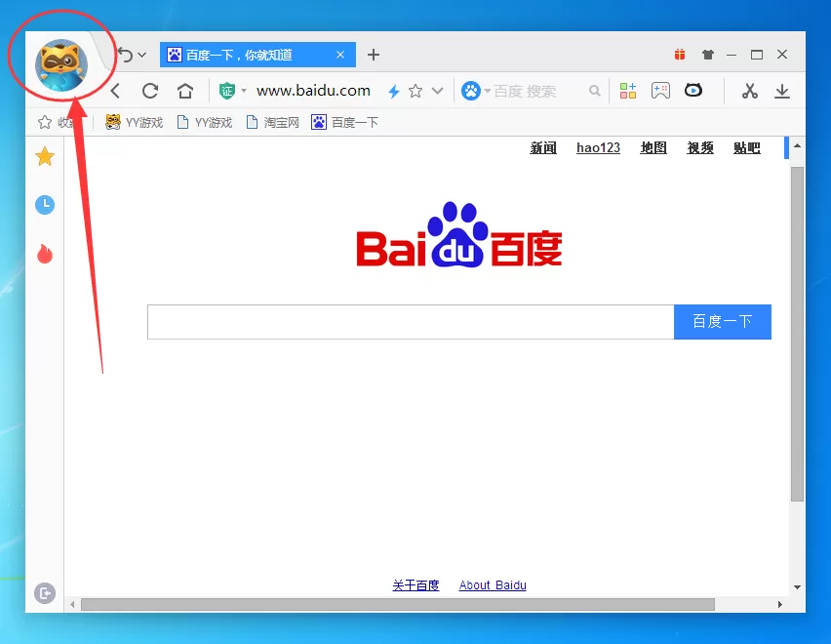Select the 百度一下，你就知道 tab
The width and height of the screenshot is (831, 644).
point(257,55)
